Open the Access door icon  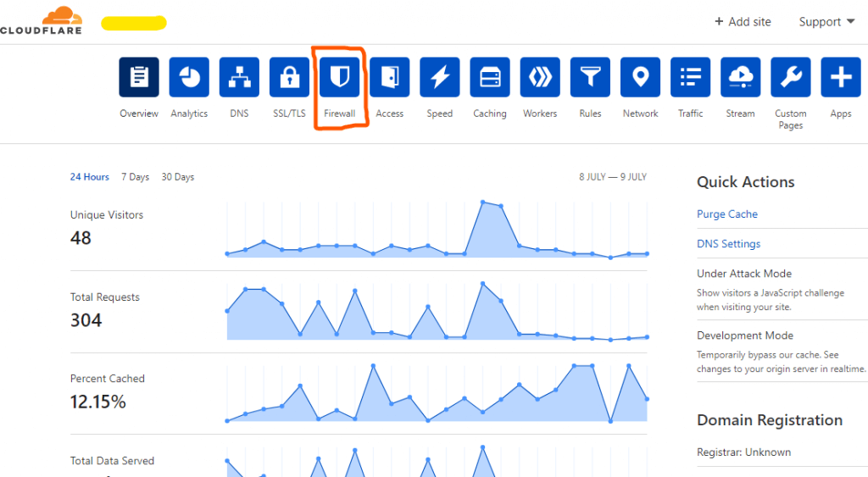coord(390,78)
